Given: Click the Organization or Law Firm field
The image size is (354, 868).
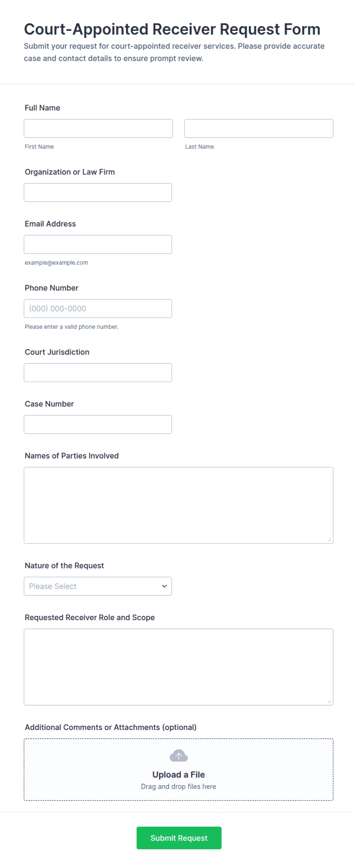Looking at the screenshot, I should pos(98,192).
